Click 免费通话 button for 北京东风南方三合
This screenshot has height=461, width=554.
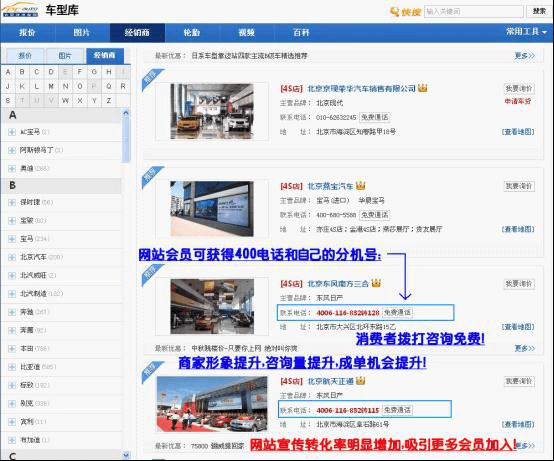(x=397, y=312)
